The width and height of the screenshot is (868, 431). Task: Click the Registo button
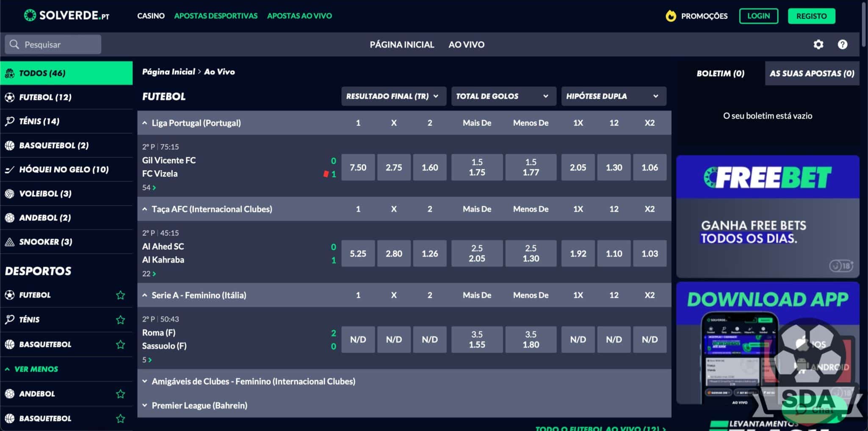point(811,16)
